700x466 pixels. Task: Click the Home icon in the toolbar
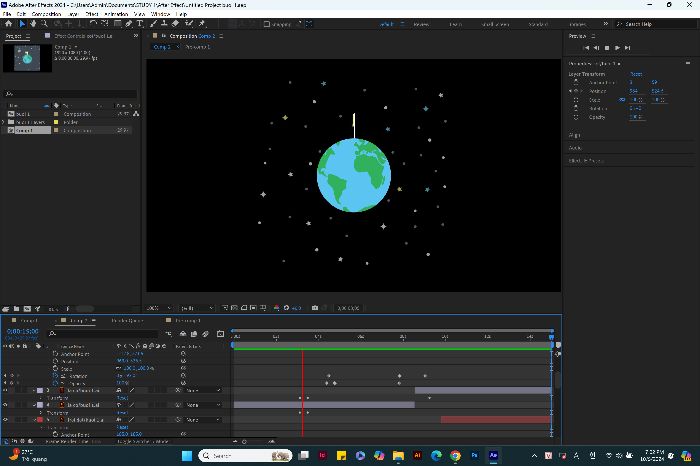point(8,24)
